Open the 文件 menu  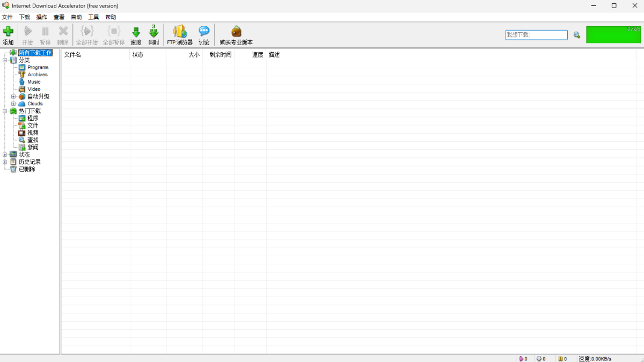[x=7, y=17]
